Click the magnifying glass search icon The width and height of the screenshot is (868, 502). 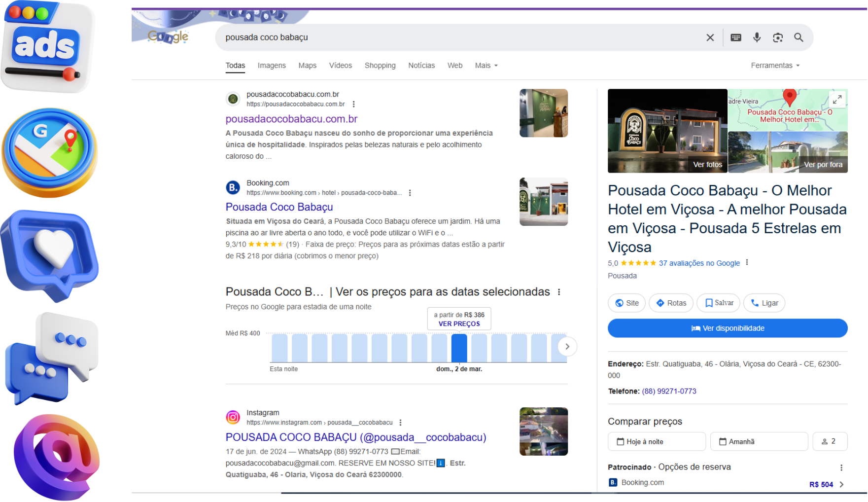[x=799, y=37]
